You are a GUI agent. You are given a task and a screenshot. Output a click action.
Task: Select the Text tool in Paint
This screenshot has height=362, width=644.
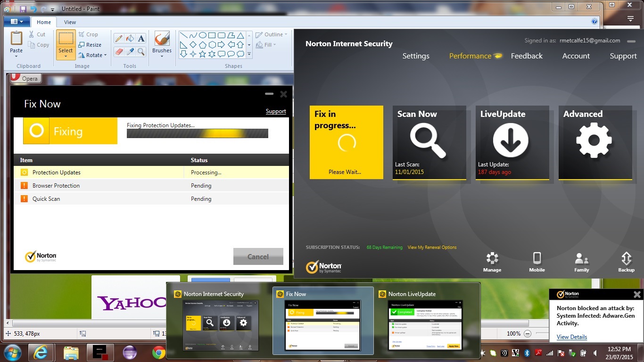point(141,39)
